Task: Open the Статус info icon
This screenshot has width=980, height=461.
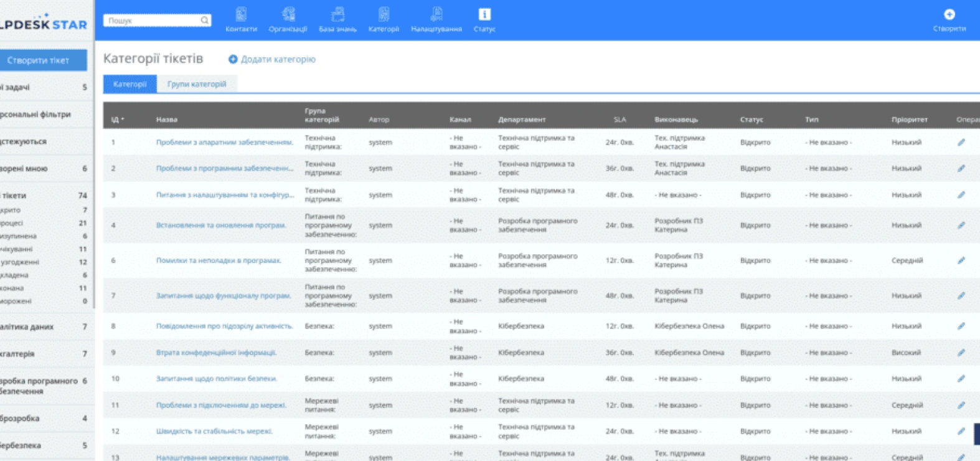Action: coord(484,14)
